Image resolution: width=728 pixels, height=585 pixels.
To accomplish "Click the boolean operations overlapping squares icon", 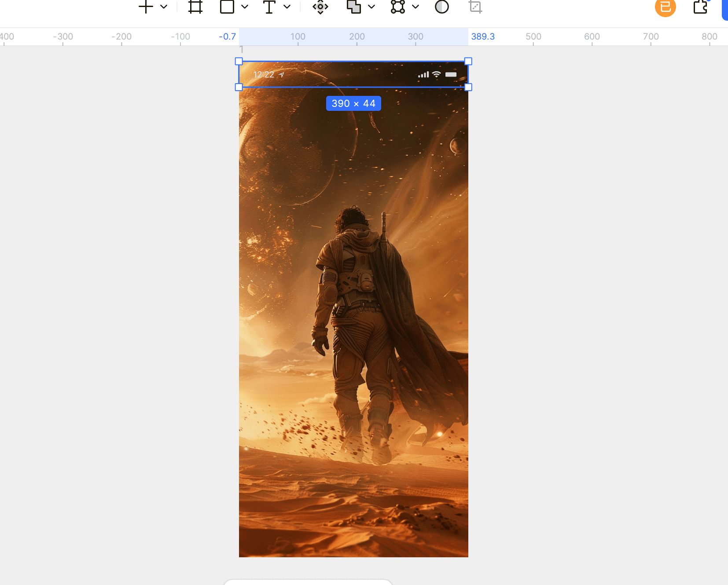I will [353, 7].
